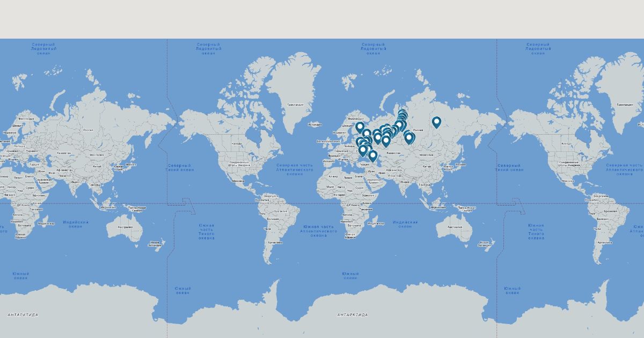Open the marker just east of Finland
This screenshot has width=644, height=338.
[360, 127]
